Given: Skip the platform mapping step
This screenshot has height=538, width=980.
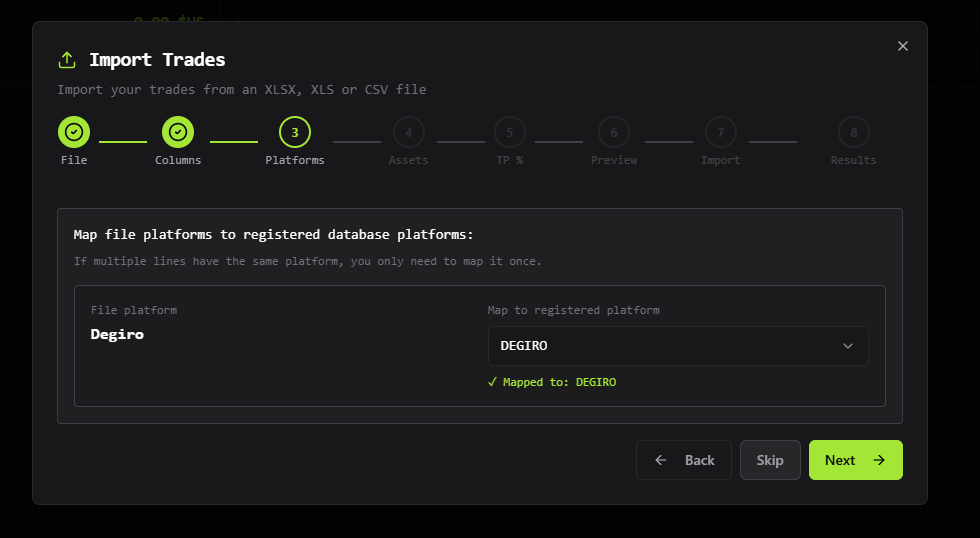Looking at the screenshot, I should click(770, 460).
